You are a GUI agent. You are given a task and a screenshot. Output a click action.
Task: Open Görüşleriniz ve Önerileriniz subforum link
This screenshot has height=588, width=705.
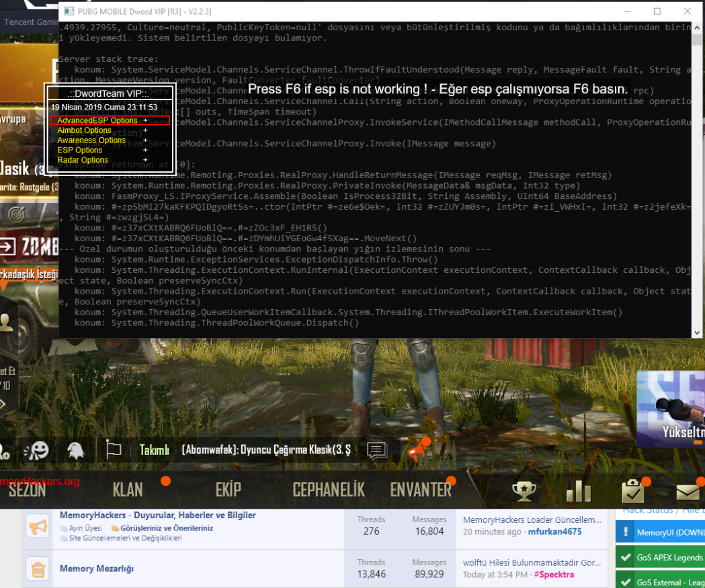click(x=167, y=528)
